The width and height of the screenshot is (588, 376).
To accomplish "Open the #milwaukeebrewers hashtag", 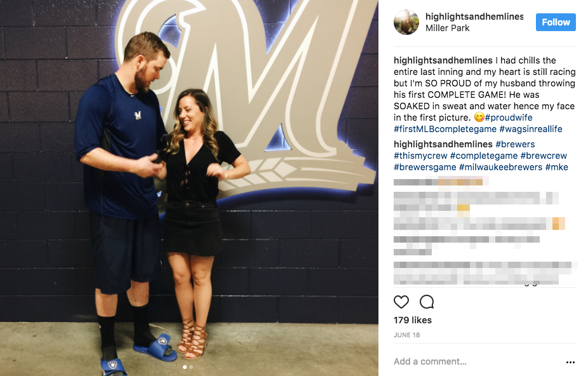I will click(500, 167).
